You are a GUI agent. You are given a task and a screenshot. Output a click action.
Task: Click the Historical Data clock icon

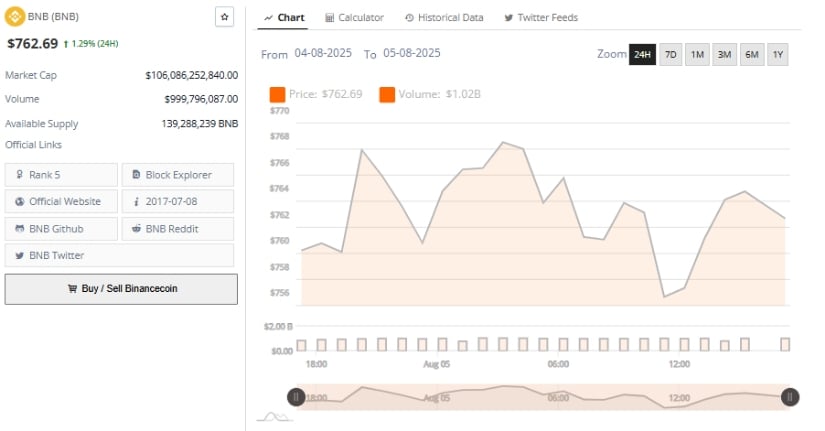tap(409, 18)
